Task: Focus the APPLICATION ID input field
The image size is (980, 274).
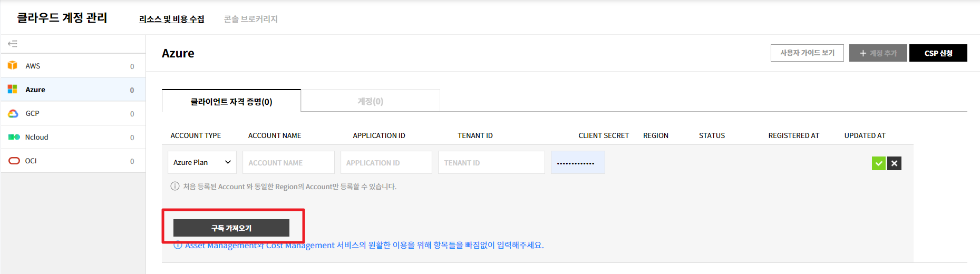Action: [386, 163]
